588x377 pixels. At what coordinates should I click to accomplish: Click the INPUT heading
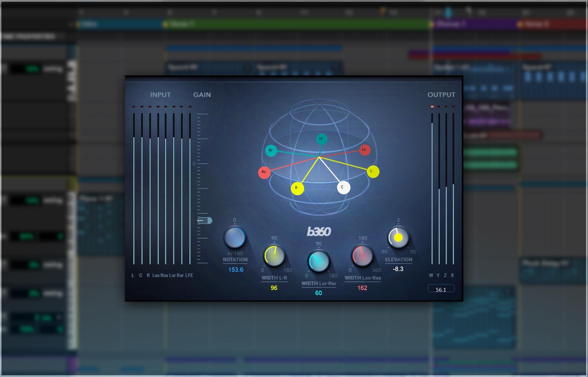[x=160, y=95]
